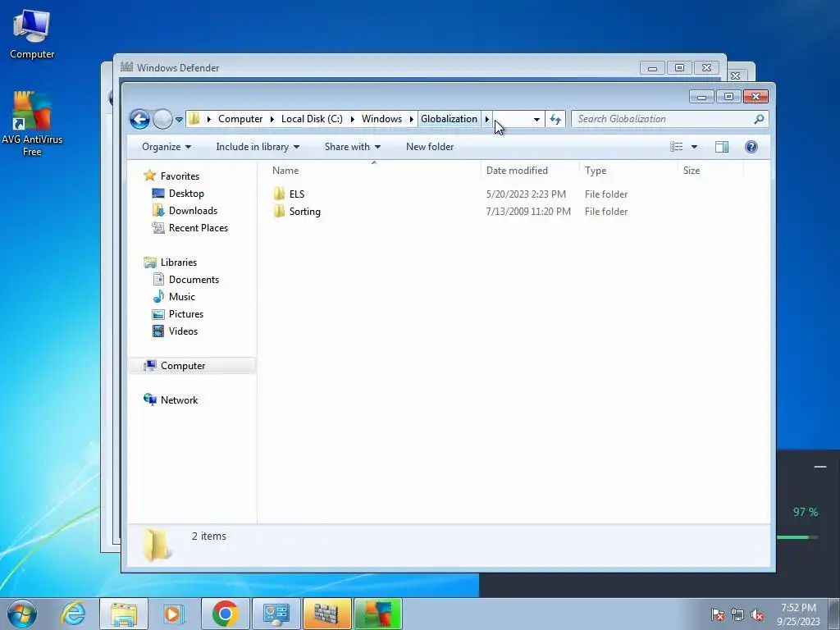The width and height of the screenshot is (840, 630).
Task: Open the network status tray icon
Action: coord(737,614)
